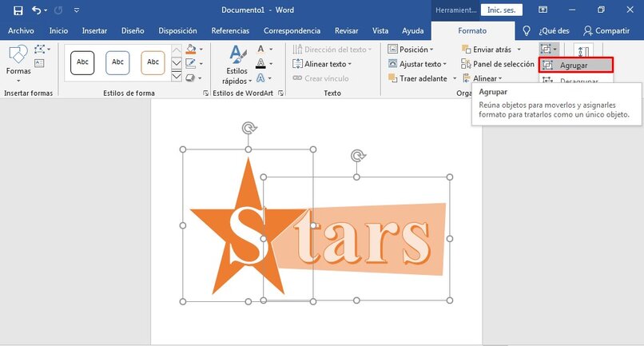Click the text outline A icon
Image resolution: width=644 pixels, height=346 pixels.
(x=260, y=63)
